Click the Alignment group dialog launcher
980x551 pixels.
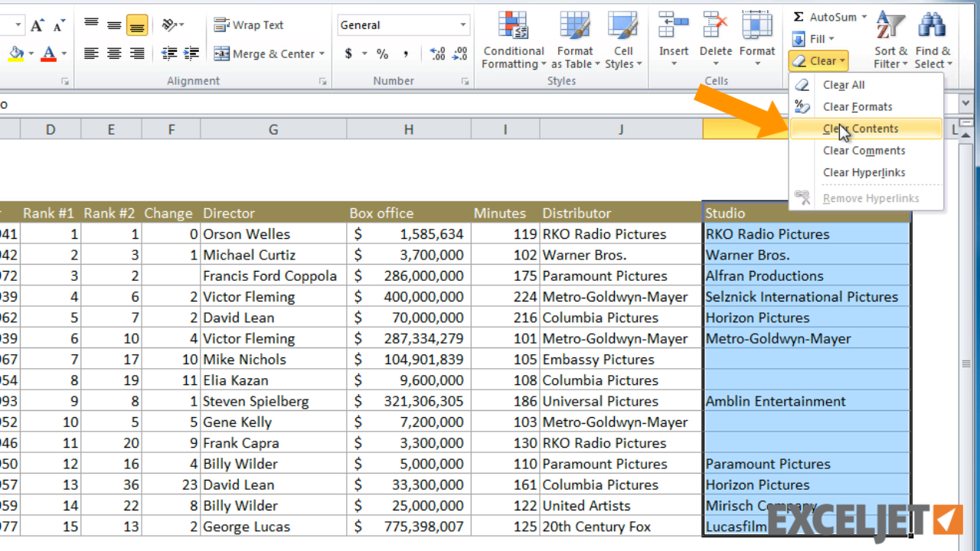tap(322, 80)
